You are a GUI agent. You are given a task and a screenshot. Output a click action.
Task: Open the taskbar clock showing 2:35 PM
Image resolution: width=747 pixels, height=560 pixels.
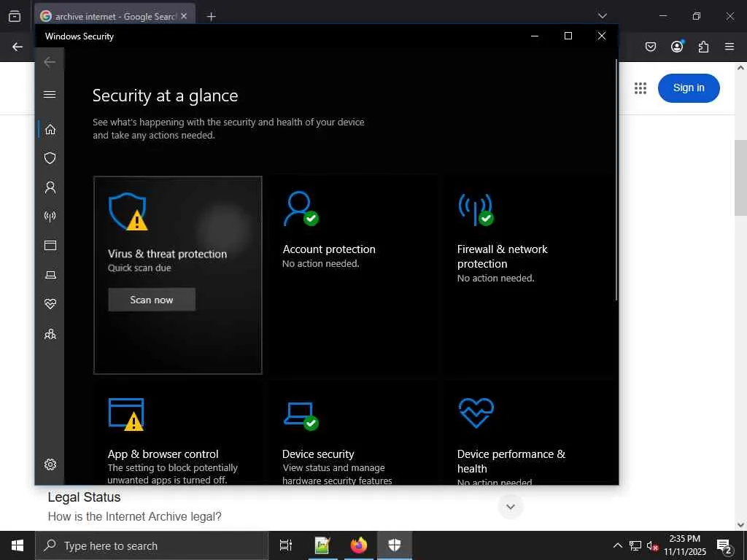pyautogui.click(x=685, y=545)
